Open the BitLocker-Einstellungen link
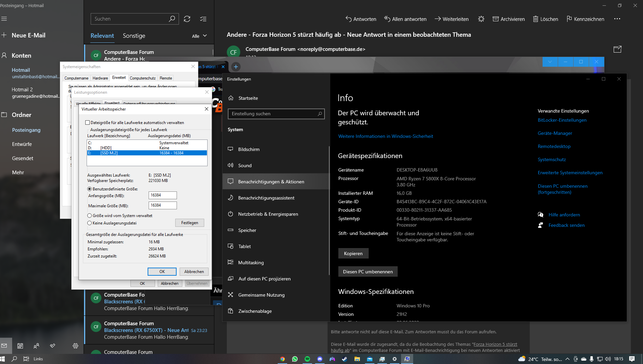Image resolution: width=643 pixels, height=364 pixels. tap(562, 120)
